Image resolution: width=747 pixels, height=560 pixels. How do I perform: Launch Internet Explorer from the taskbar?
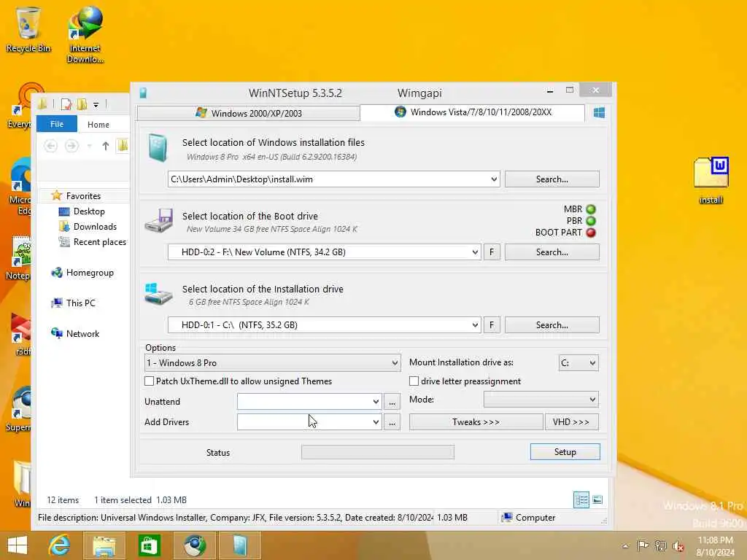click(60, 545)
